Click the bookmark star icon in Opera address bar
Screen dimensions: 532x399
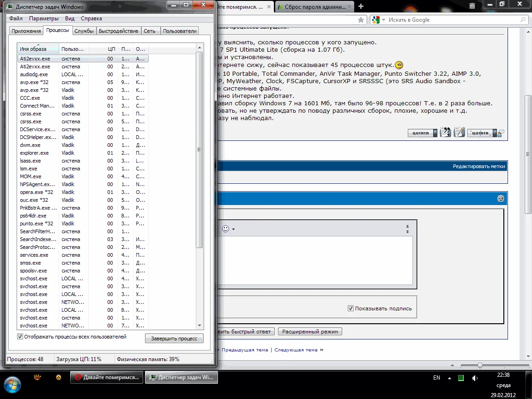361,20
